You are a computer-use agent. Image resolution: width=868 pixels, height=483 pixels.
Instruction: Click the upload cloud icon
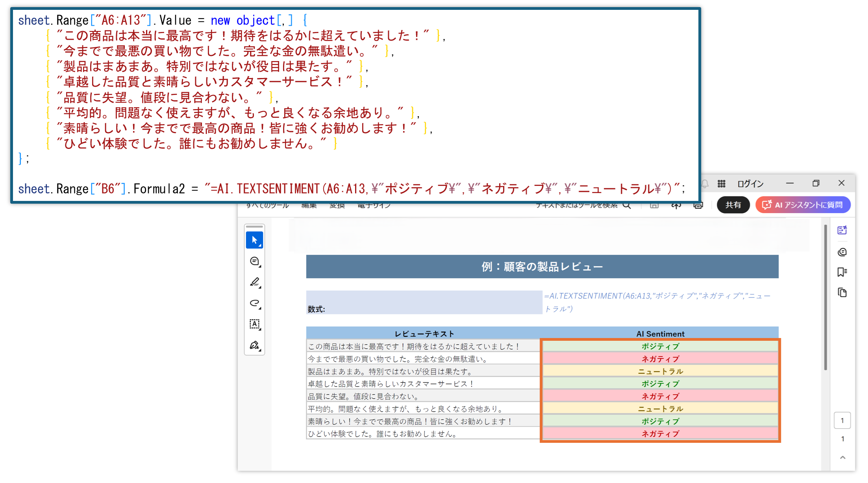(x=676, y=206)
